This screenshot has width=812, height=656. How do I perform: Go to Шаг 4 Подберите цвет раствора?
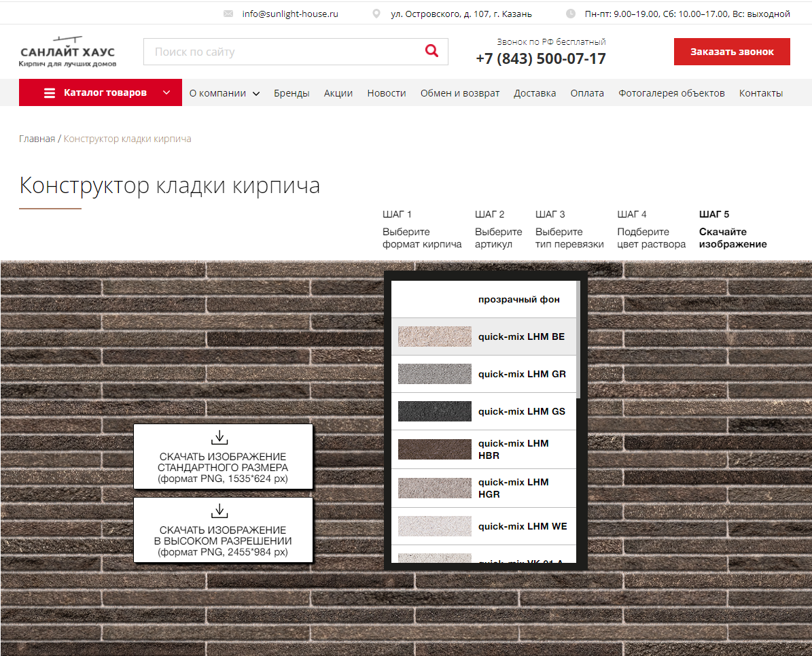point(651,229)
